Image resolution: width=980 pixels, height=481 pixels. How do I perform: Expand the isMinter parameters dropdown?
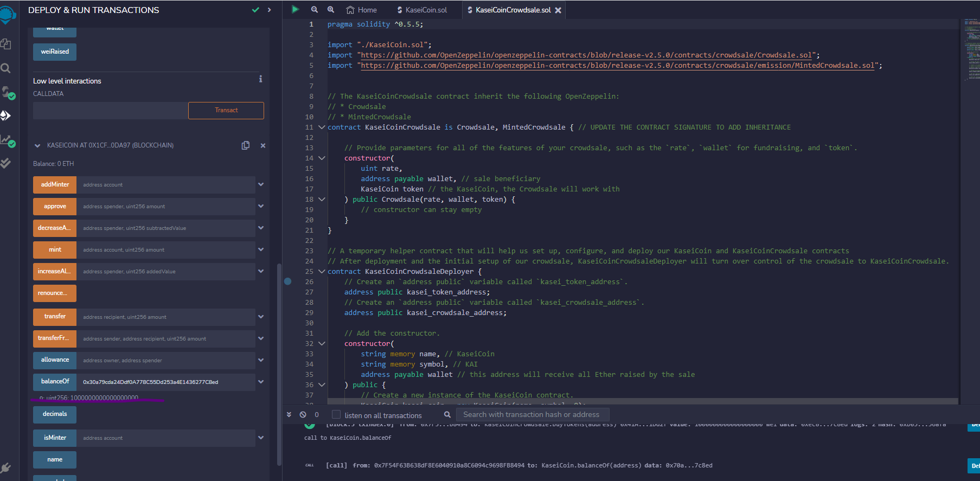pyautogui.click(x=261, y=438)
